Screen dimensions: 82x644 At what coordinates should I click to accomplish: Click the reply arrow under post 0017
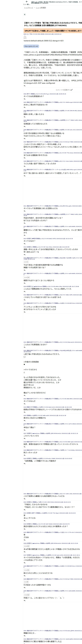click(24, 283)
